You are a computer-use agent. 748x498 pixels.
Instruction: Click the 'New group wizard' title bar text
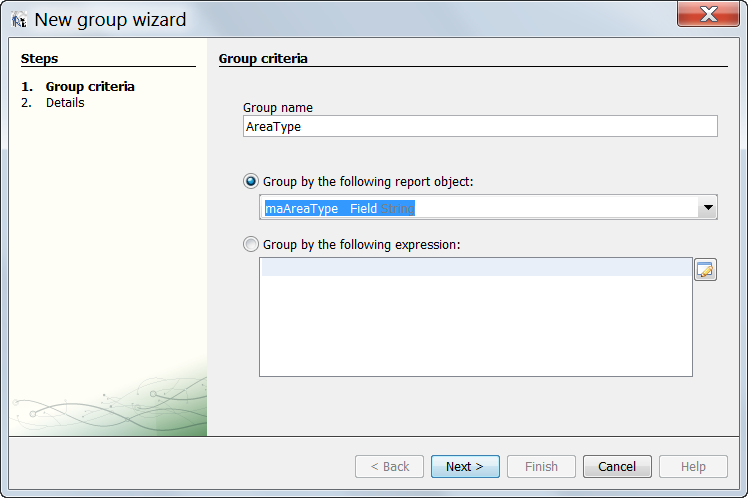[110, 19]
